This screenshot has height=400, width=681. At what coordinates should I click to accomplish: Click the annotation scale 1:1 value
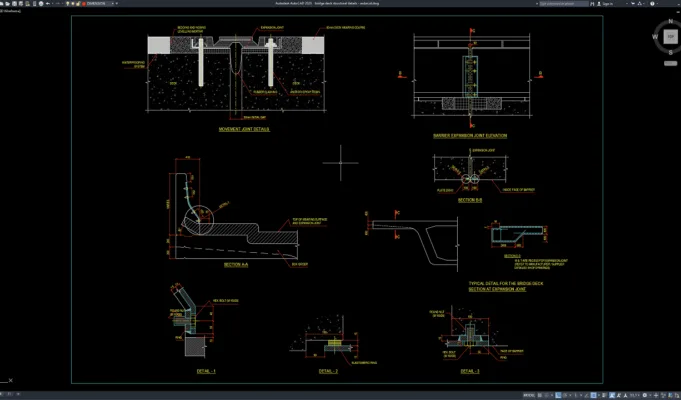coord(634,395)
